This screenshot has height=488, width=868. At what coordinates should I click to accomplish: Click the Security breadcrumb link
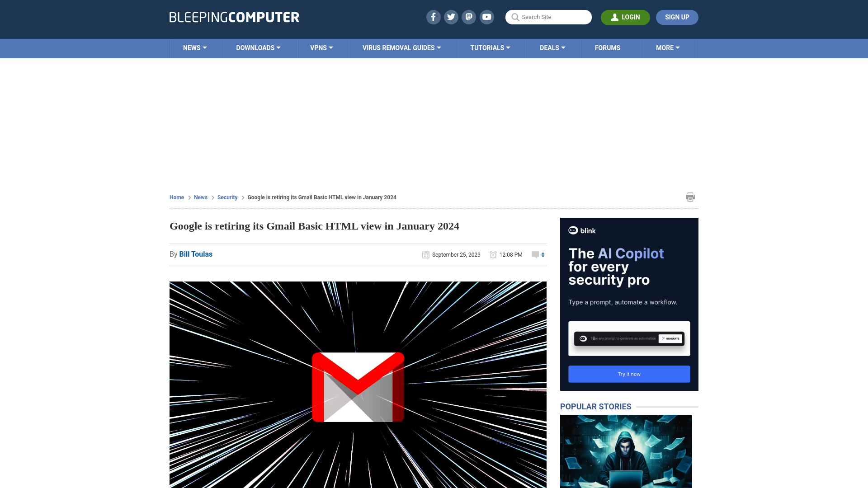pyautogui.click(x=227, y=197)
